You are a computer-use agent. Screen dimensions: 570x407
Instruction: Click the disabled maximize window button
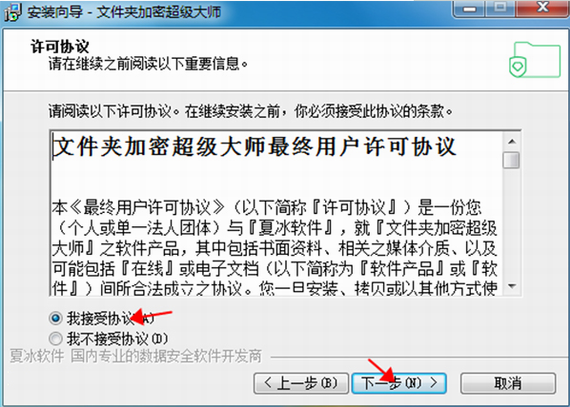(501, 9)
